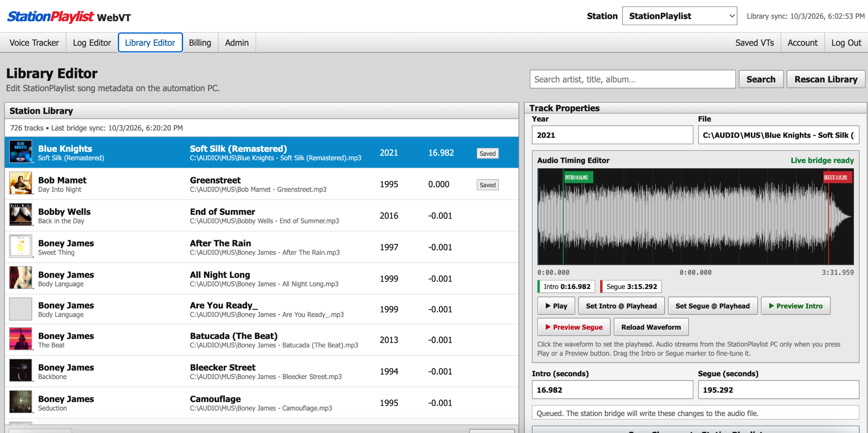The image size is (868, 433).
Task: Click the File path field
Action: tap(778, 135)
